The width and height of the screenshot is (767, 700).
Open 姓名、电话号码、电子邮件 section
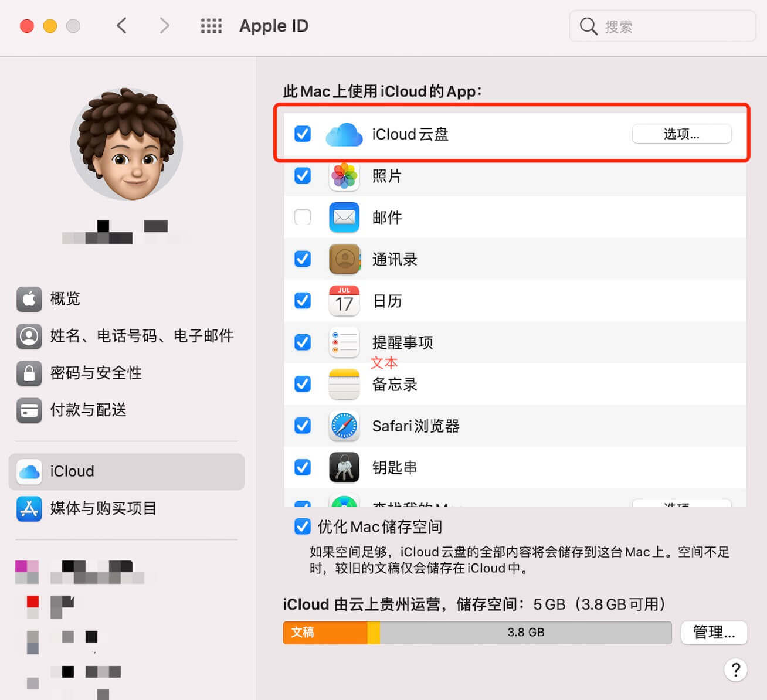[x=127, y=336]
